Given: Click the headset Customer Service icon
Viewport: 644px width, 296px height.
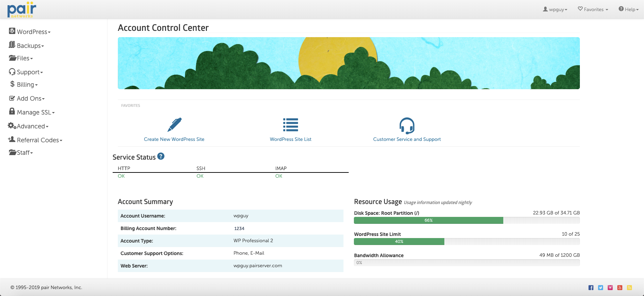Looking at the screenshot, I should pyautogui.click(x=407, y=126).
